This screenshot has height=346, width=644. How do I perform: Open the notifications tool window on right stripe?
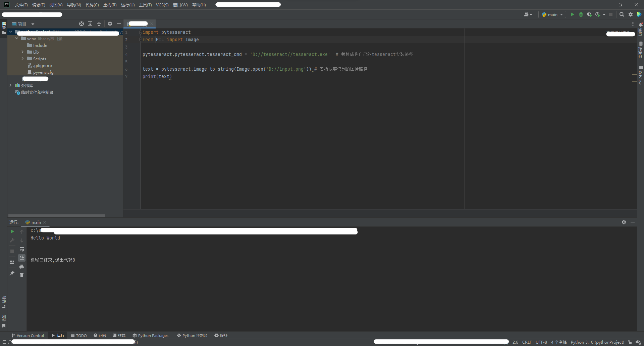click(641, 29)
